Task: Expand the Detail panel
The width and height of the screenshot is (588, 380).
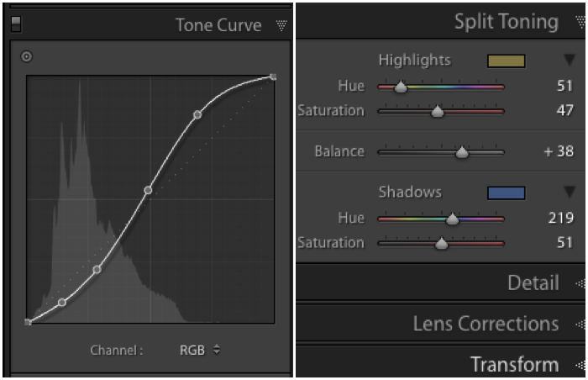Action: click(533, 283)
